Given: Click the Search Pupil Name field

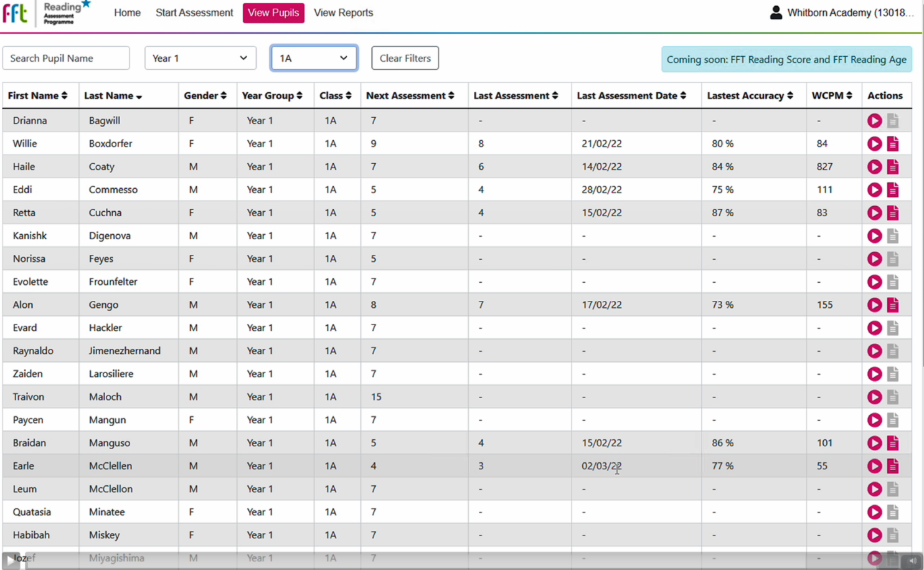Looking at the screenshot, I should click(x=65, y=58).
